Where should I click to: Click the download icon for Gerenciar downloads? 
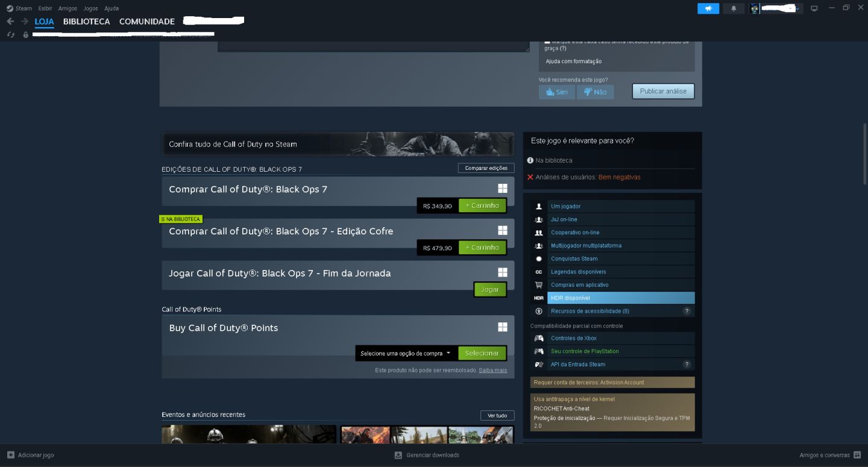click(x=398, y=455)
